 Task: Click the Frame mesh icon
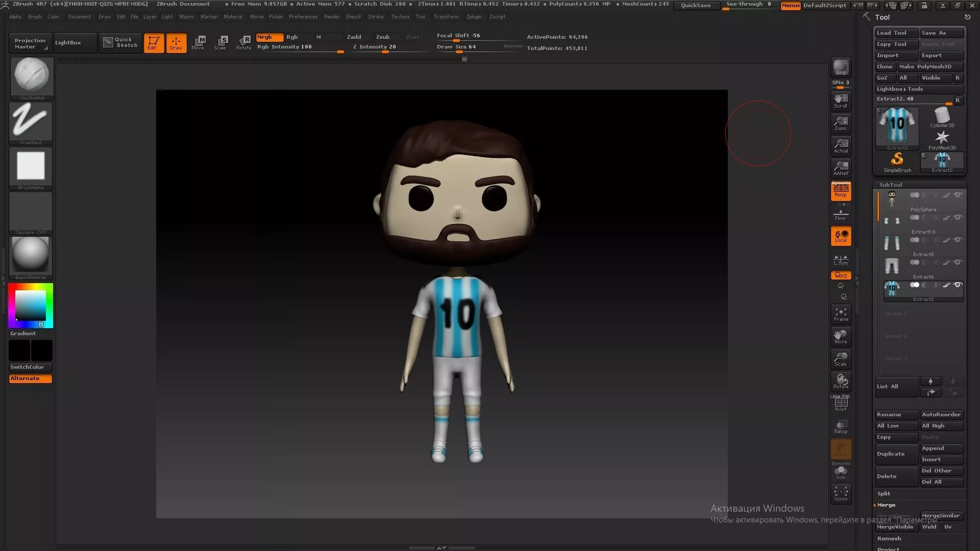click(841, 314)
